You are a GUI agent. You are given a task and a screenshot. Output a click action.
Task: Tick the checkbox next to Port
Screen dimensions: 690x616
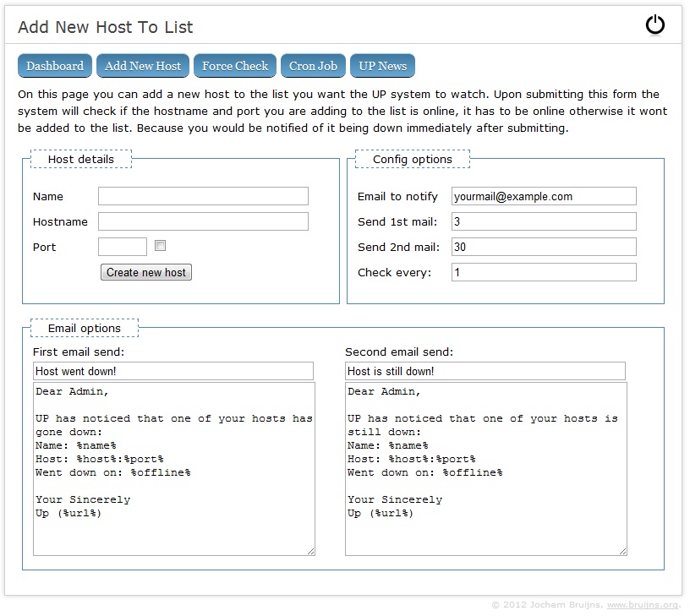click(x=160, y=245)
